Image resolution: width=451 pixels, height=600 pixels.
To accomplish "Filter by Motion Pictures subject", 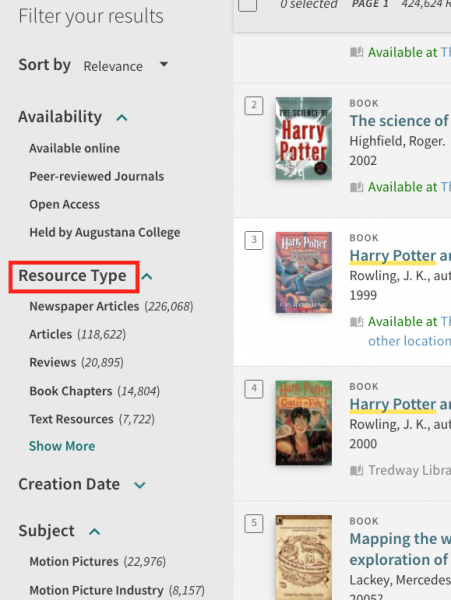I will click(98, 561).
